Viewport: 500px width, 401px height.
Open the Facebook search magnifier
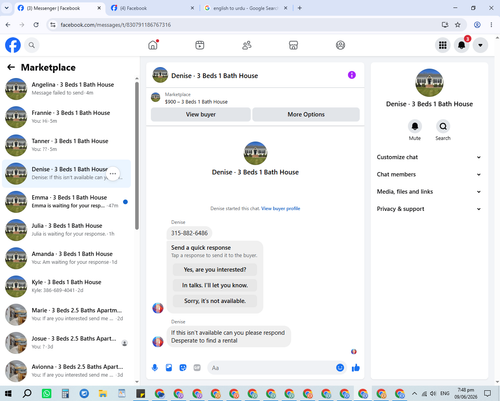pyautogui.click(x=32, y=45)
